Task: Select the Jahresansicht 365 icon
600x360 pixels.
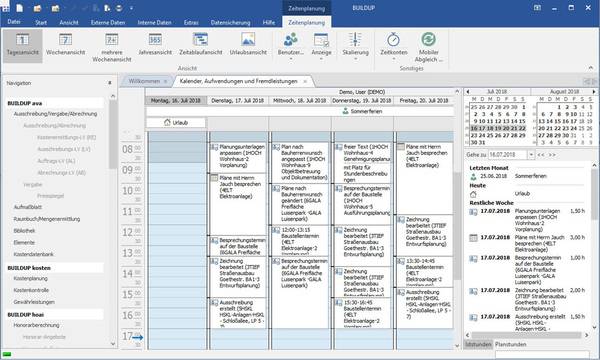Action: tap(155, 39)
